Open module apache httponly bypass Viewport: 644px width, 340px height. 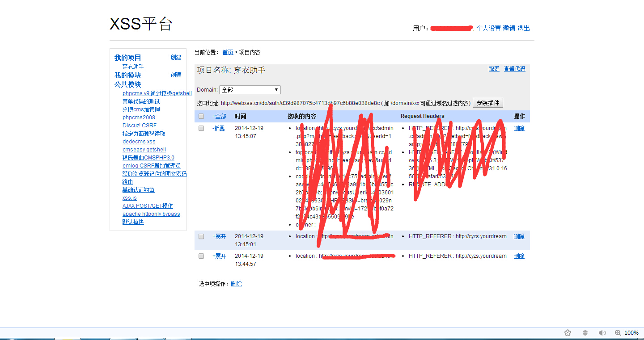point(151,214)
